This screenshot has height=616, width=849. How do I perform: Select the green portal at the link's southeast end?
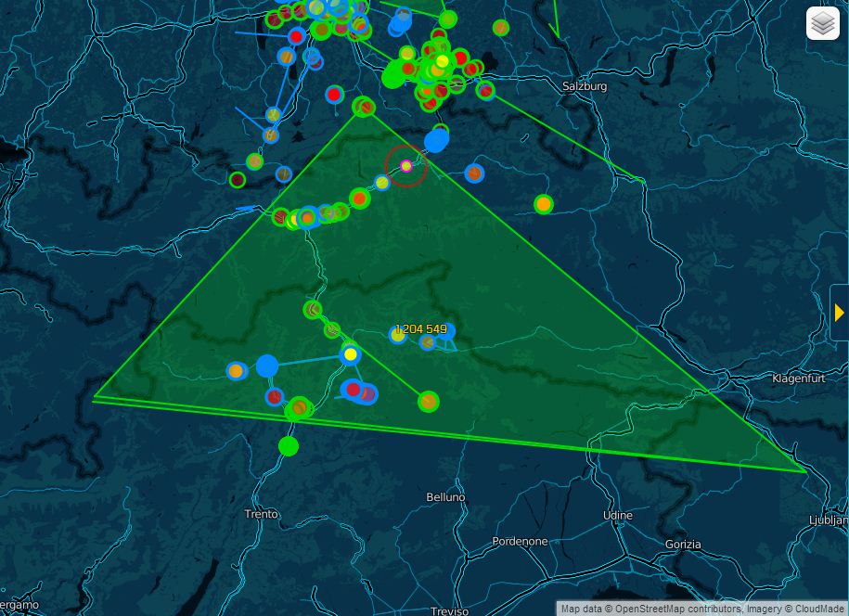[428, 401]
